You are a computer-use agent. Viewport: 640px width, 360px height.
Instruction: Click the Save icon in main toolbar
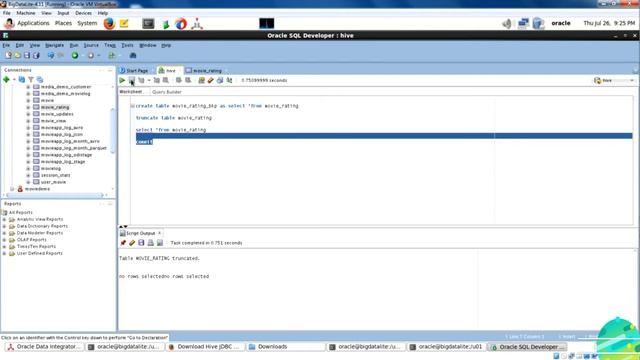pyautogui.click(x=27, y=56)
